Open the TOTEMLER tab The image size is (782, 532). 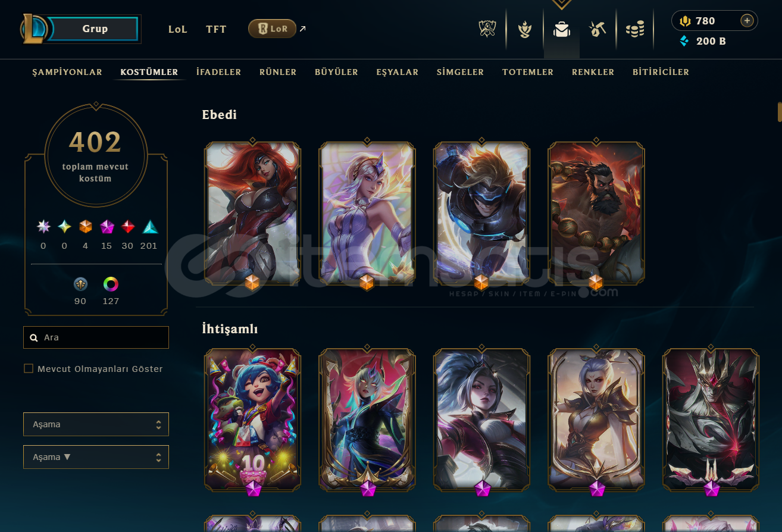[x=528, y=72]
